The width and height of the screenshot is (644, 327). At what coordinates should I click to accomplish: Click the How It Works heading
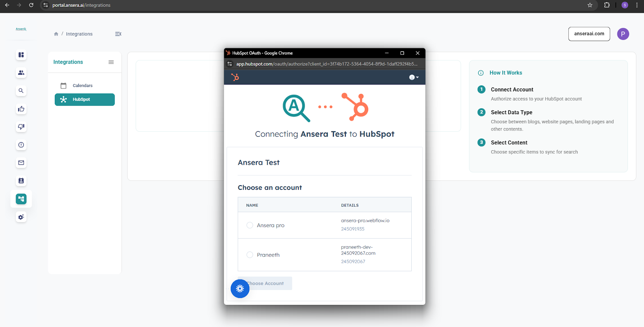pos(506,73)
